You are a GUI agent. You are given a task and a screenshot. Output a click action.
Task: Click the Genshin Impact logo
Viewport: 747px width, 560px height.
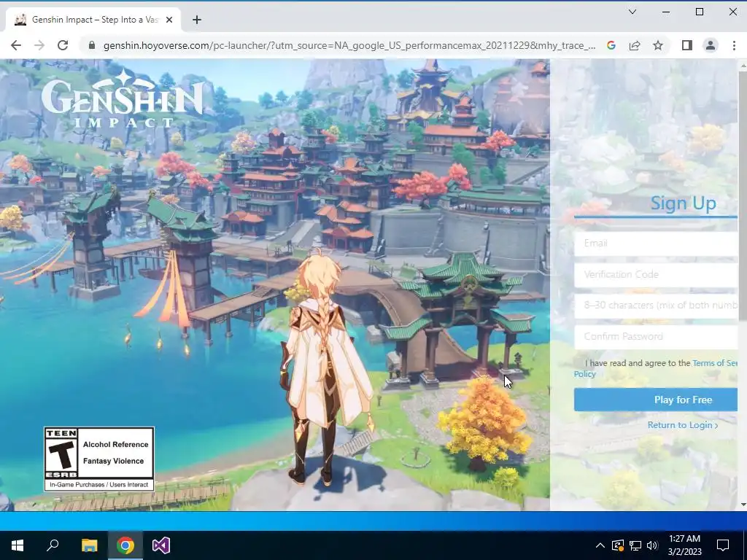123,98
